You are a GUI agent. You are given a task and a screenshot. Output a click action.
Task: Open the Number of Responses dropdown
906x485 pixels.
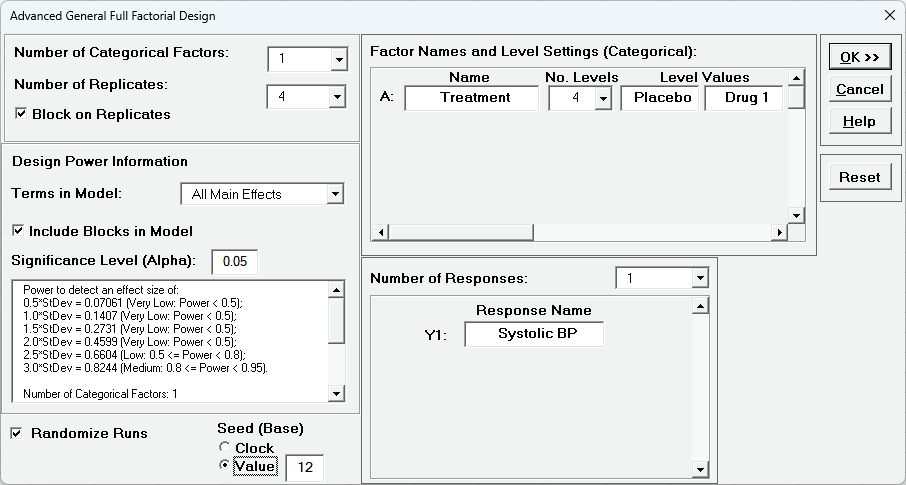coord(699,278)
